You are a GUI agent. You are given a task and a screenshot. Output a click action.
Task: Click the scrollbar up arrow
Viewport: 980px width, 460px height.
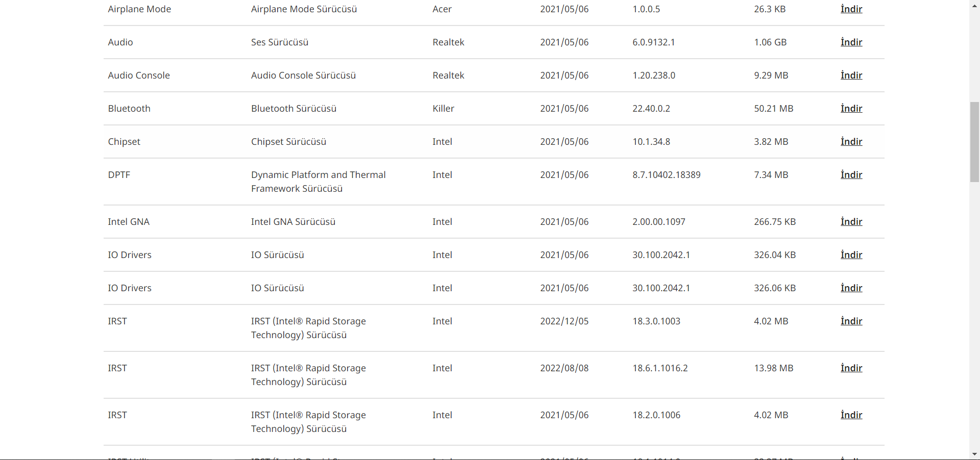tap(974, 4)
